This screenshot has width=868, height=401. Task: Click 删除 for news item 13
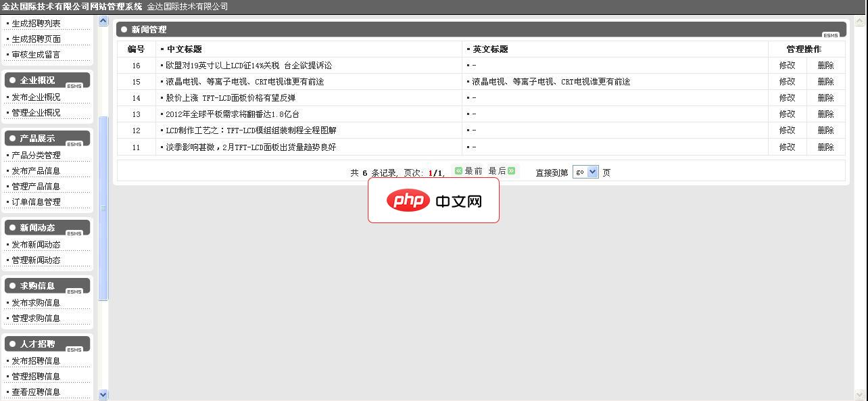pyautogui.click(x=825, y=114)
